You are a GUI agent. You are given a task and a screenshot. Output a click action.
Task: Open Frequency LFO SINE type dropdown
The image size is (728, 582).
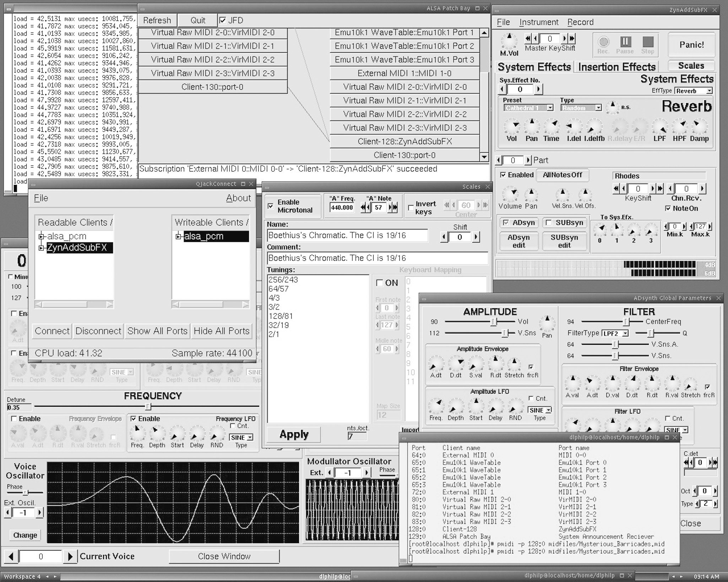[x=241, y=437]
